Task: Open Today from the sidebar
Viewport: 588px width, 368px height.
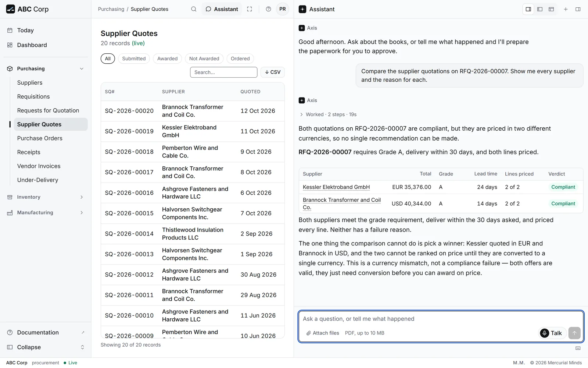Action: coord(46,30)
